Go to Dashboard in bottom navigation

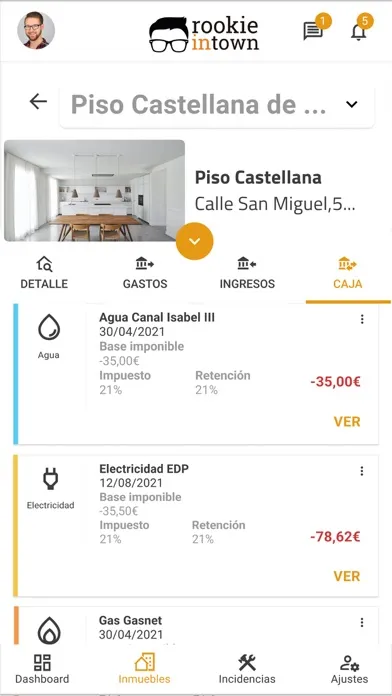[x=42, y=669]
